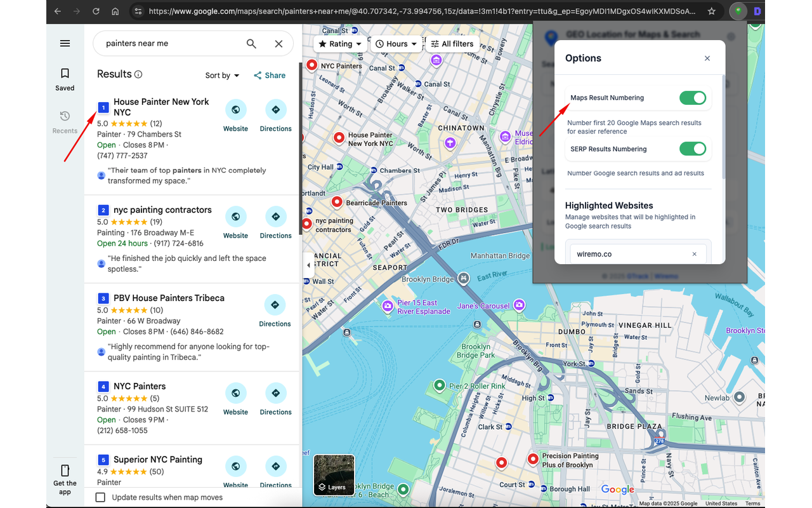Remove wiremo.co highlighted website
The width and height of the screenshot is (812, 508).
pos(694,254)
